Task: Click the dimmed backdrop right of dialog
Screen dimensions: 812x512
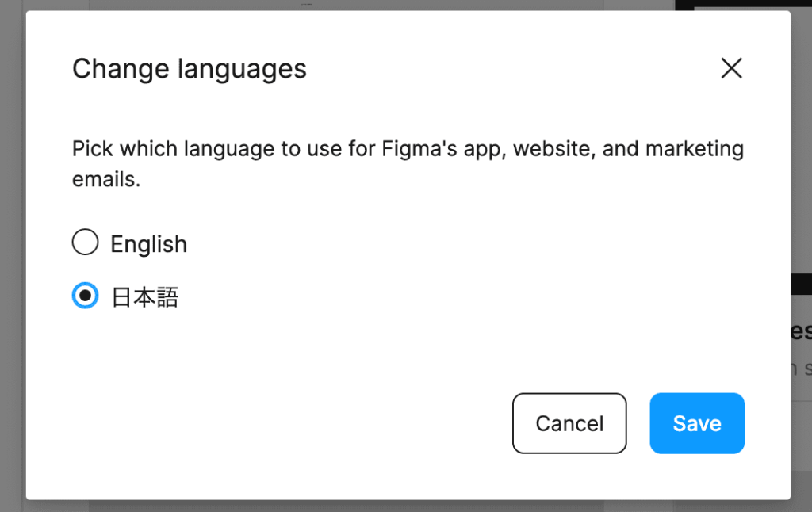Action: pos(801,198)
